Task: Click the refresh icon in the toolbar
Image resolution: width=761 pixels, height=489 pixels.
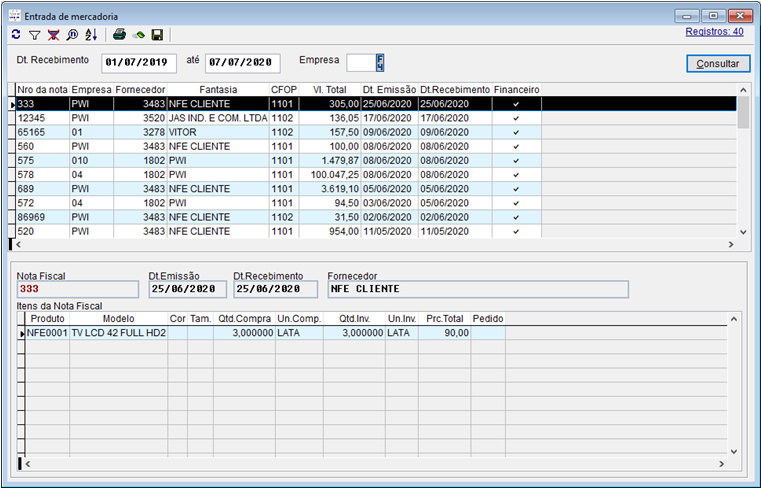Action: click(x=15, y=35)
